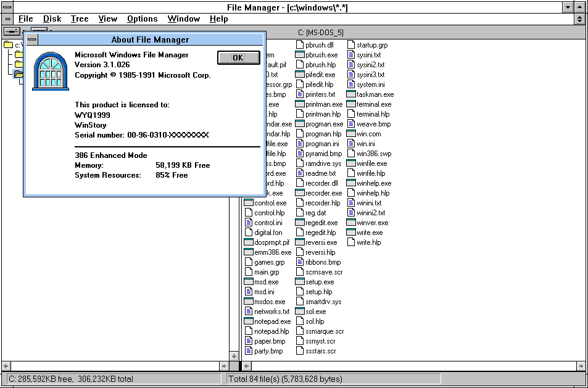Open the File menu
Viewport: 588px width, 388px height.
point(25,19)
